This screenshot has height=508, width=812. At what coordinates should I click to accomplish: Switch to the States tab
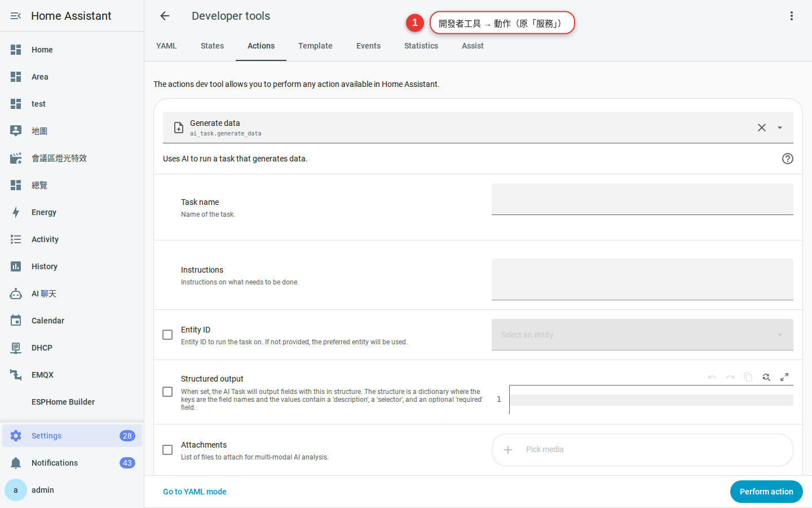click(x=212, y=46)
